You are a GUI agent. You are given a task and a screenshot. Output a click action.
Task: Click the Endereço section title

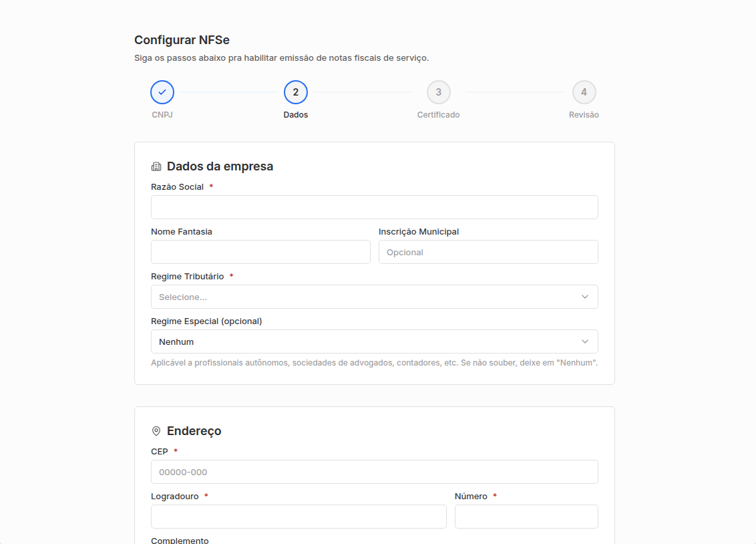[x=194, y=431]
